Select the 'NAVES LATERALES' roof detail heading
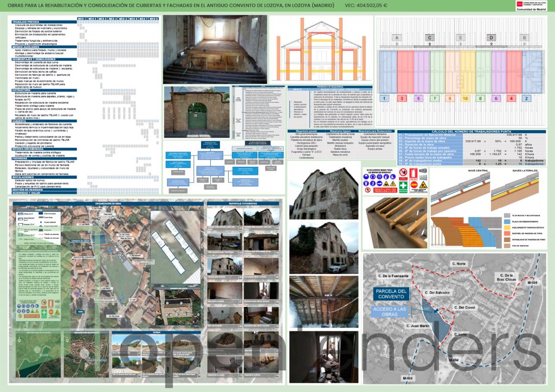This screenshot has width=555, height=392. click(x=525, y=171)
